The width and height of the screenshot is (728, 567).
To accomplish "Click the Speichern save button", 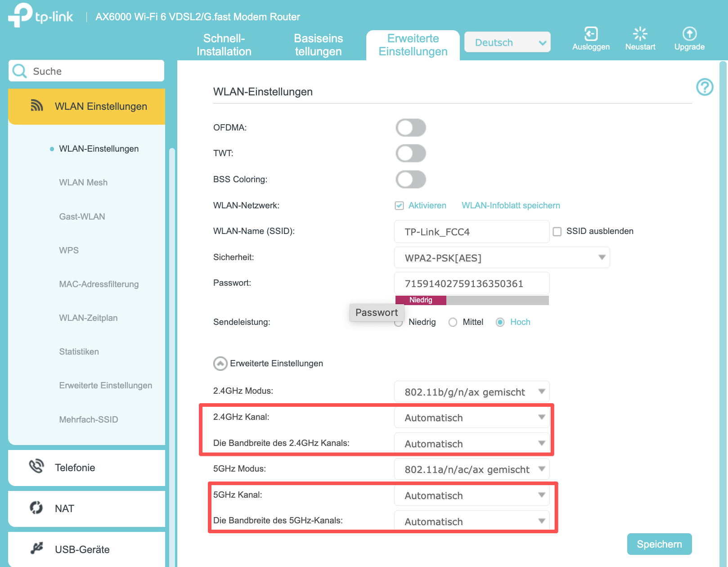I will pyautogui.click(x=659, y=544).
